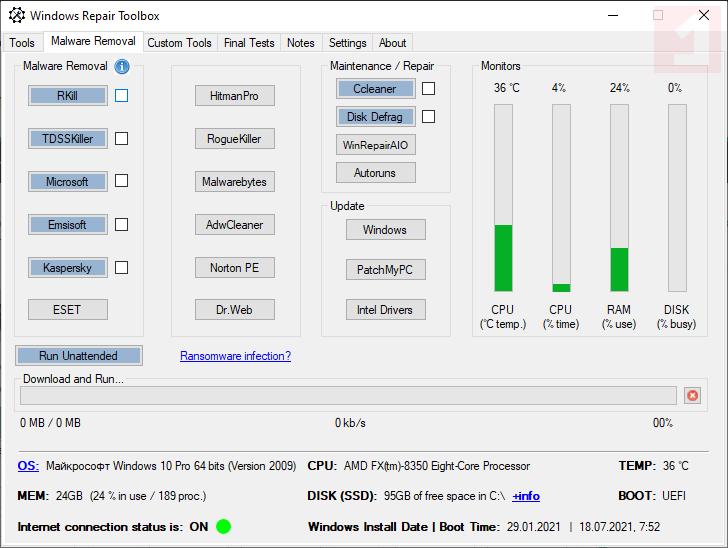Cancel download with the red X icon
The image size is (728, 548).
[692, 395]
